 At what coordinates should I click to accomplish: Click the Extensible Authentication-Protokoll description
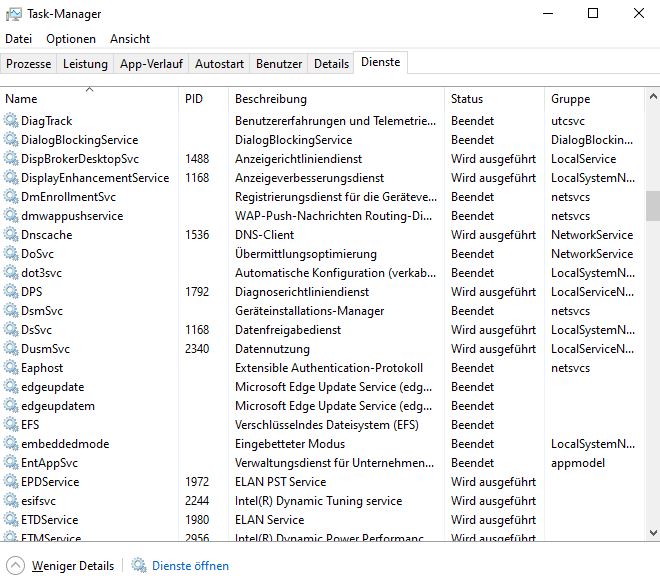pos(329,368)
